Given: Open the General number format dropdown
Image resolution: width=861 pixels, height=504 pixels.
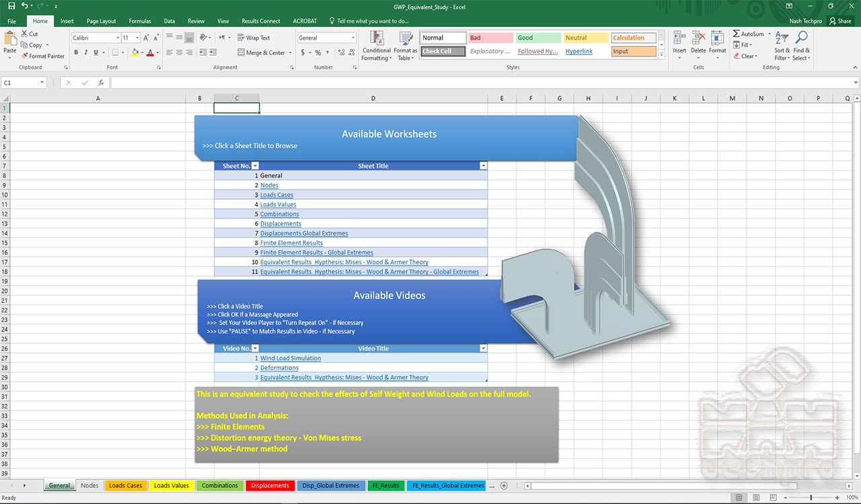Looking at the screenshot, I should pyautogui.click(x=353, y=38).
